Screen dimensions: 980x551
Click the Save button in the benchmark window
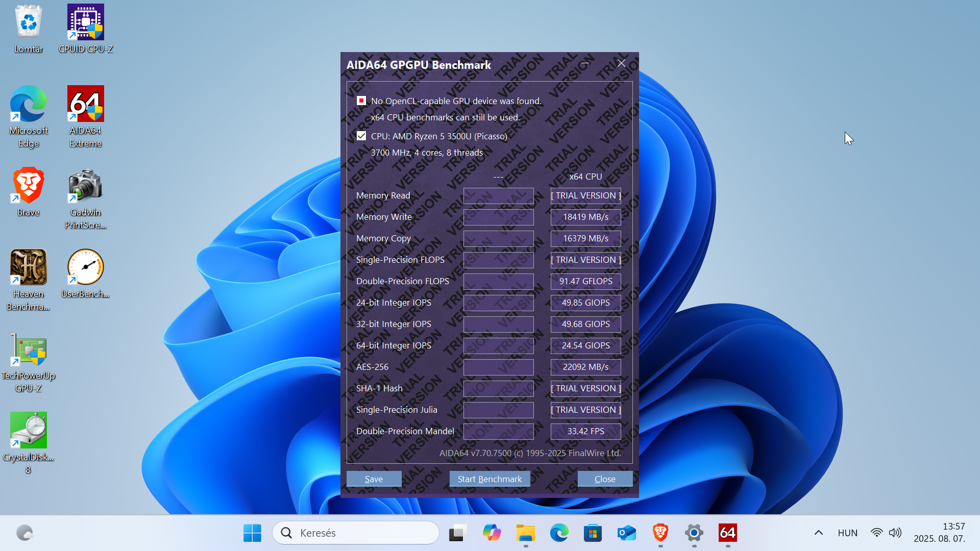click(x=374, y=479)
